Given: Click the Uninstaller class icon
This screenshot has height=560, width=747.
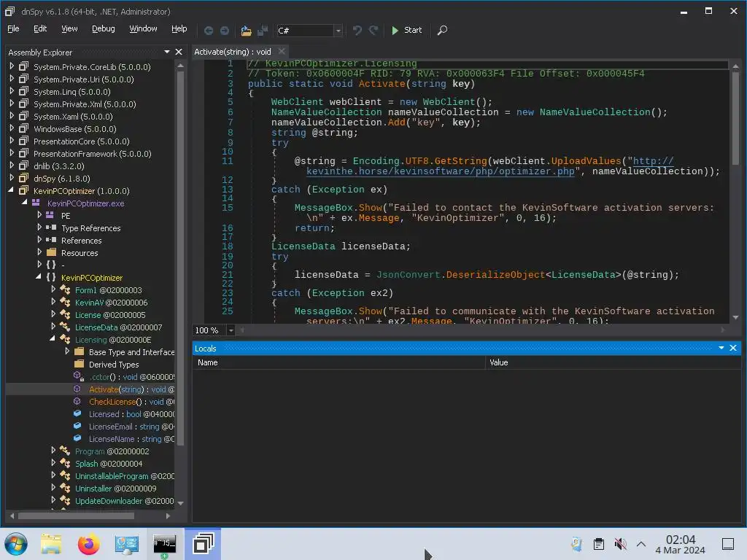Looking at the screenshot, I should [65, 488].
